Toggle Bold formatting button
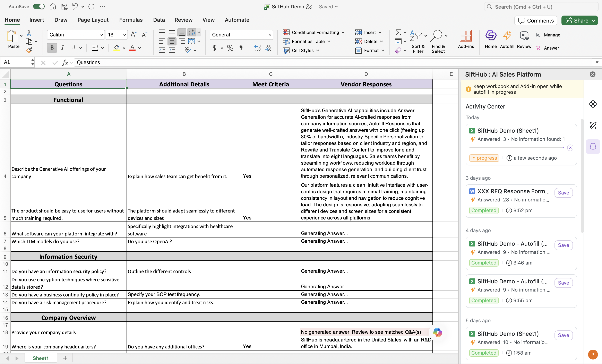 click(x=52, y=48)
